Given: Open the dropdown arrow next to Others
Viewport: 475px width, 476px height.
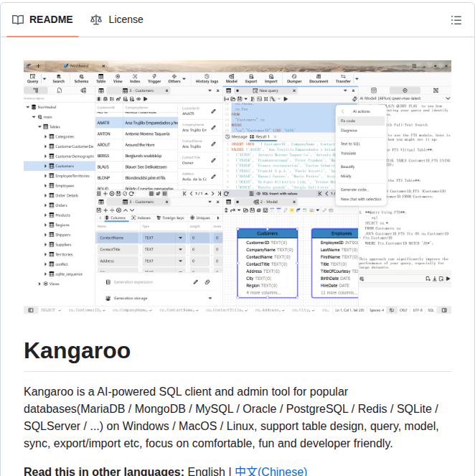Looking at the screenshot, I should [x=184, y=79].
